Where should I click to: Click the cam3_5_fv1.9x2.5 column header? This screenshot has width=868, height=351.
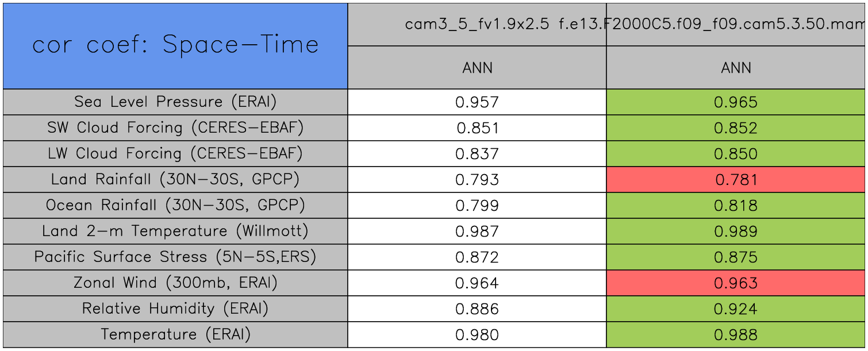pos(477,25)
